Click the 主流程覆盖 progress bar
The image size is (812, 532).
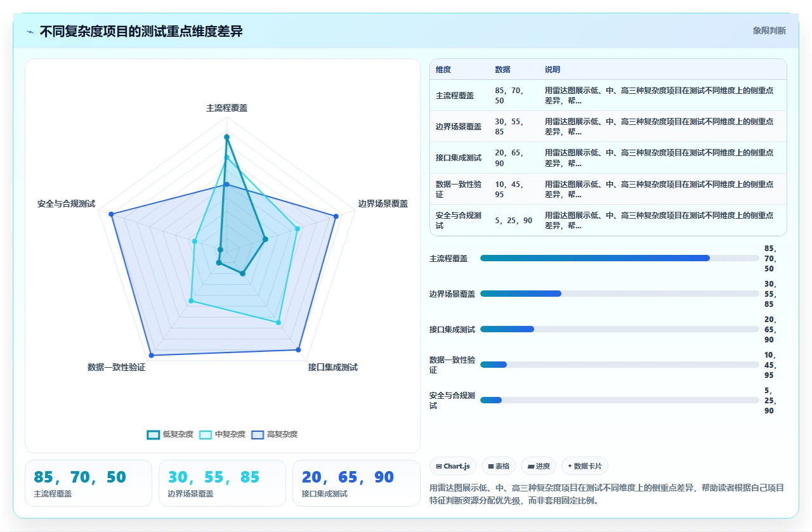[x=619, y=258]
